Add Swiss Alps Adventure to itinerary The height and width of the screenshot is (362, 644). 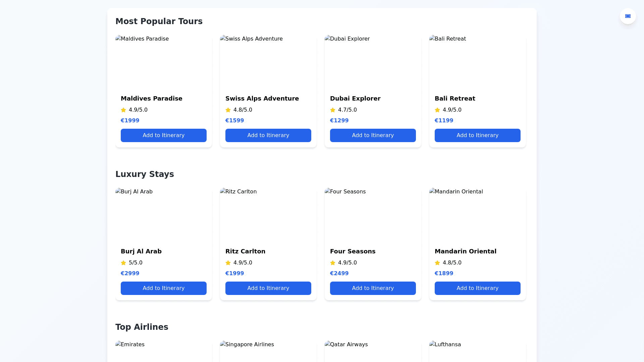(268, 135)
